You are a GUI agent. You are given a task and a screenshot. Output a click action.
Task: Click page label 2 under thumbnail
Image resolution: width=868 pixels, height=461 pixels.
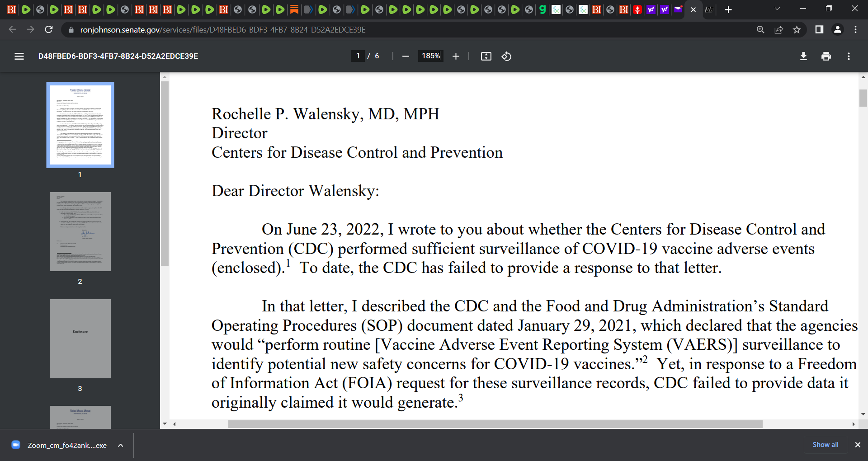pyautogui.click(x=80, y=281)
